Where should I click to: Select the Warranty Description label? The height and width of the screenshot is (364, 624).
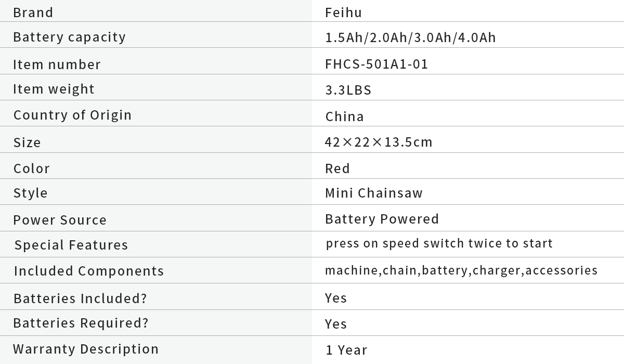(x=86, y=349)
